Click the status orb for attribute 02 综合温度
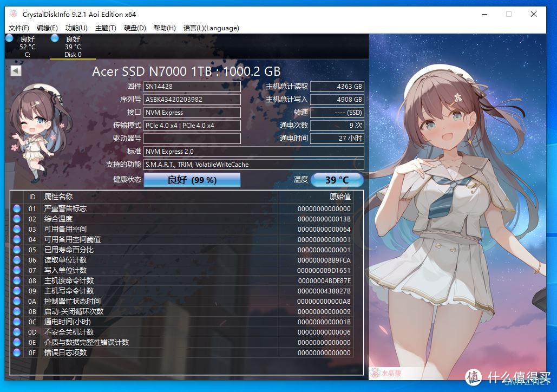This screenshot has width=557, height=392. click(17, 219)
